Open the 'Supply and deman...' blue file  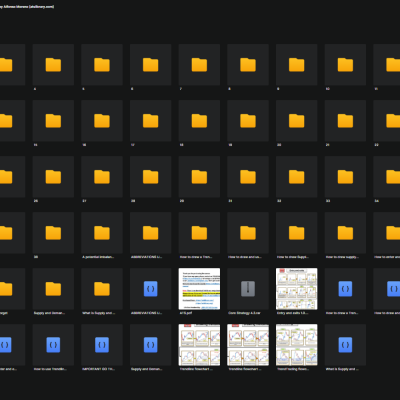click(151, 345)
